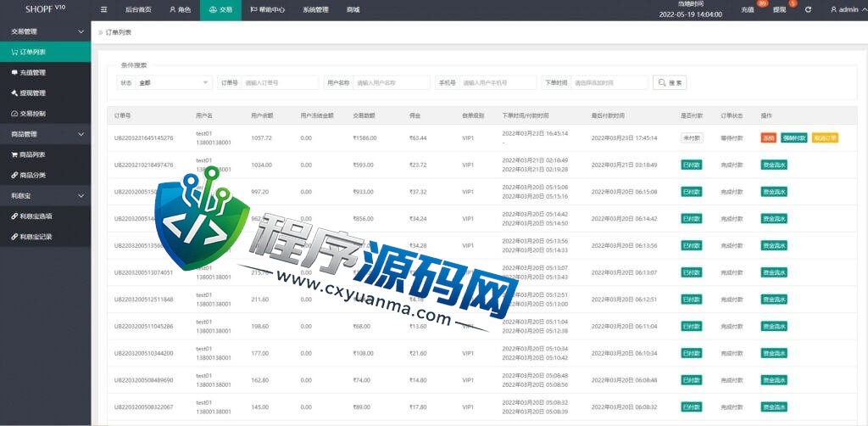
Task: Click the link icon for 利息宝选项
Action: point(14,216)
